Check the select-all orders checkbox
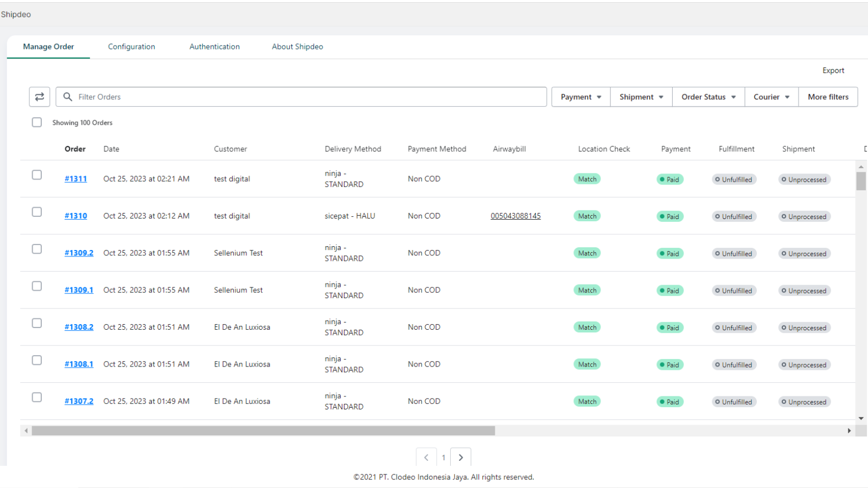The image size is (868, 488). click(36, 122)
